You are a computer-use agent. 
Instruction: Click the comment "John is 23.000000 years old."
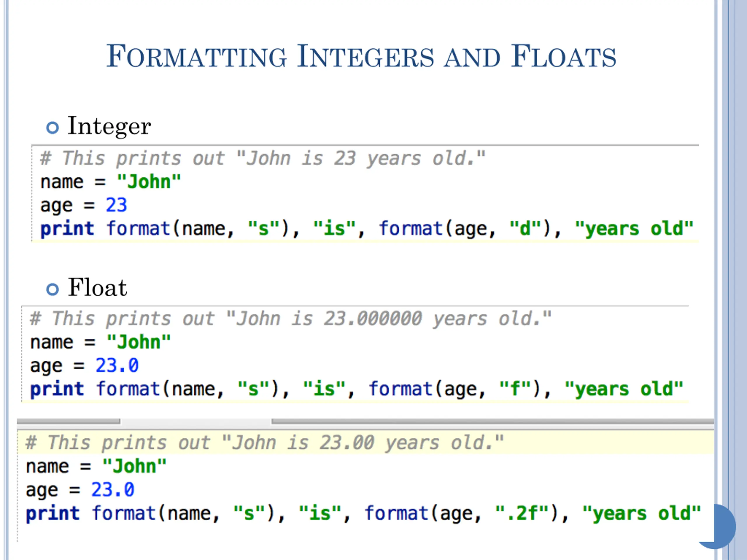click(290, 319)
